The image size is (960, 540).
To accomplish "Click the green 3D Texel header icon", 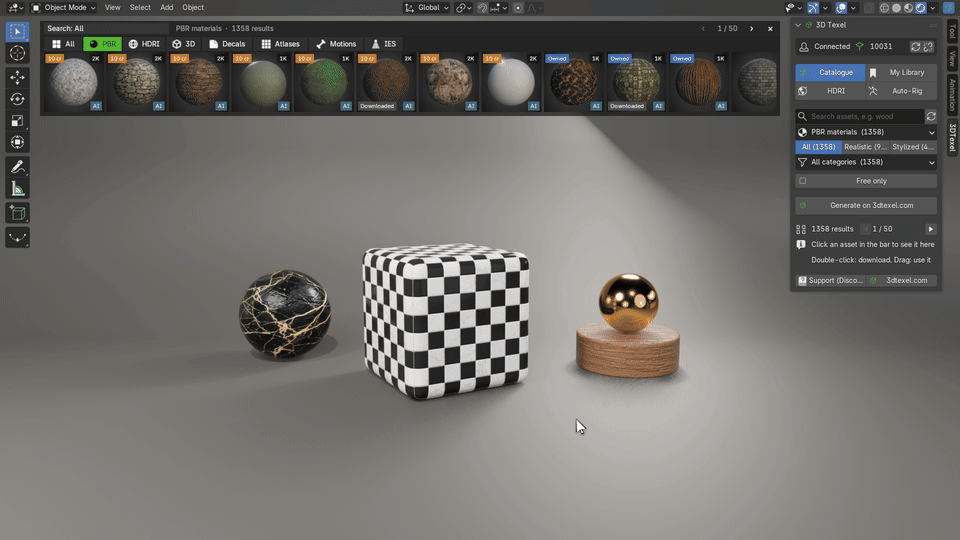I will pos(809,25).
